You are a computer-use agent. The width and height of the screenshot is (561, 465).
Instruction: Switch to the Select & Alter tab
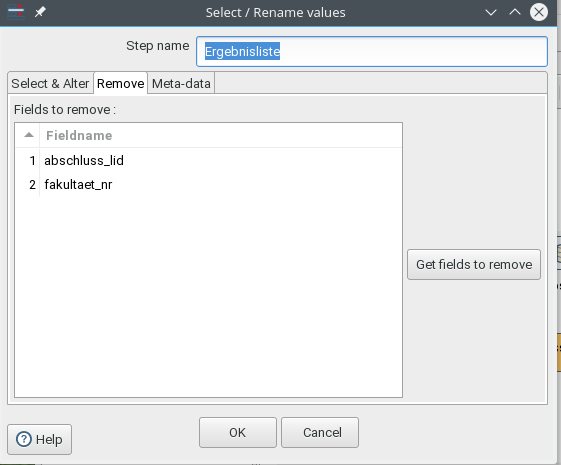(x=50, y=83)
